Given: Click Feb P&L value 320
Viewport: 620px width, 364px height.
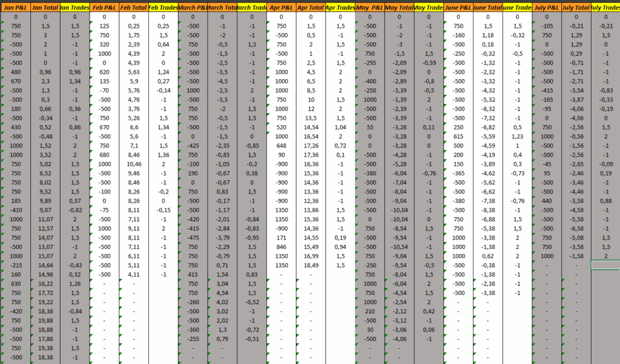Looking at the screenshot, I should point(104,45).
